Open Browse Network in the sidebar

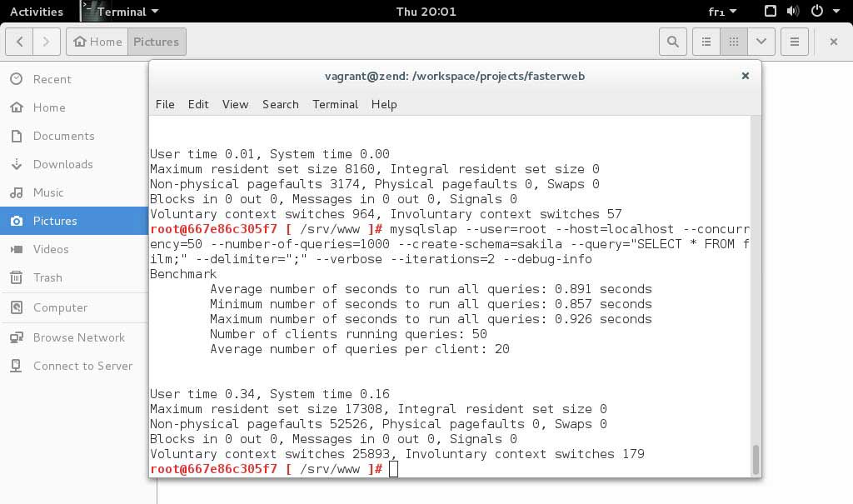[74, 337]
